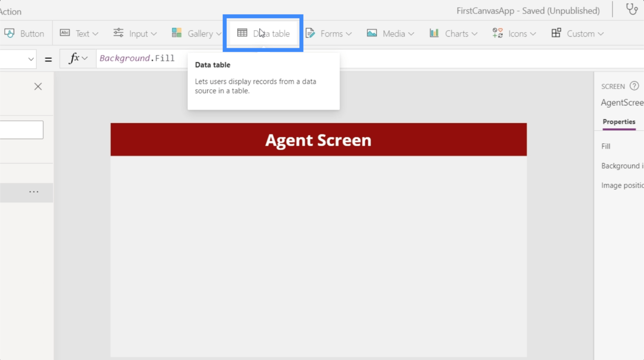644x360 pixels.
Task: Click the Button control icon
Action: click(x=10, y=33)
